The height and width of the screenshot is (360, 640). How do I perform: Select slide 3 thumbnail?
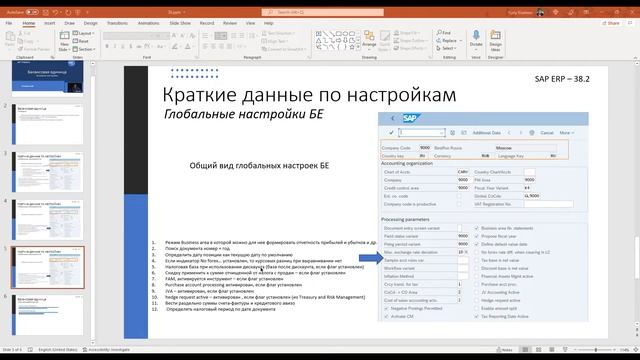[x=48, y=172]
